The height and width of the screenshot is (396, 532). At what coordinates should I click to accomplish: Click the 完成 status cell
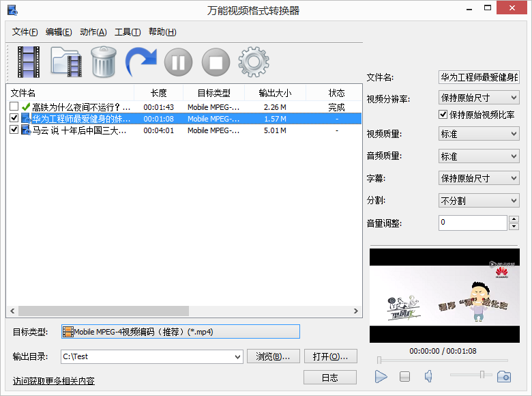pos(336,107)
